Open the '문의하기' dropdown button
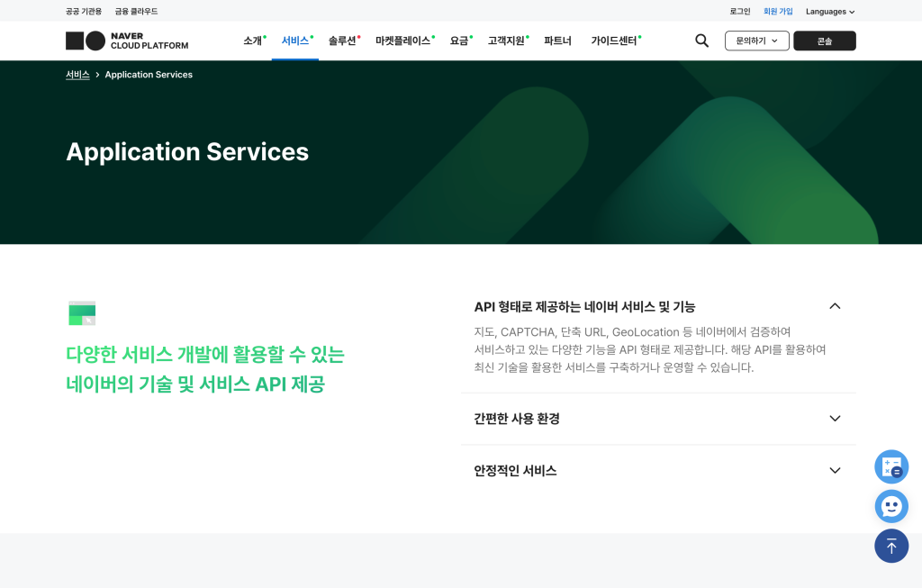Viewport: 922px width, 588px height. coord(756,41)
